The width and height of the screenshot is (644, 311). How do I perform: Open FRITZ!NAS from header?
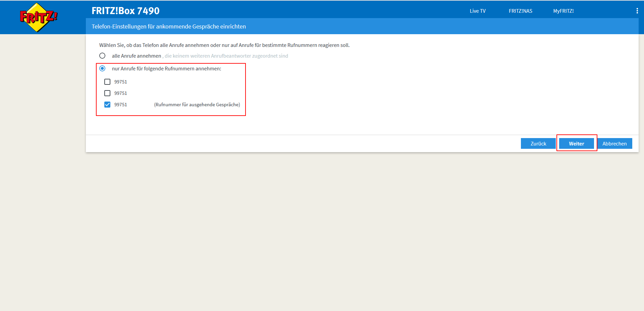pyautogui.click(x=521, y=11)
